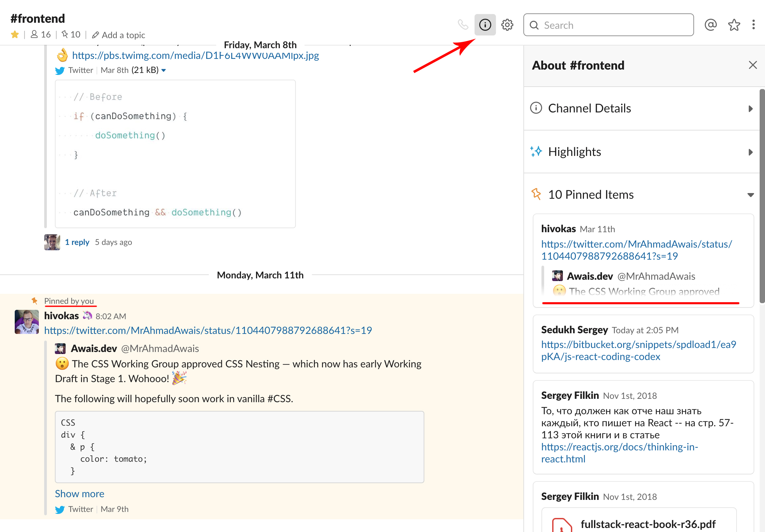Click the pinned items count in header
This screenshot has height=532, width=765.
71,34
